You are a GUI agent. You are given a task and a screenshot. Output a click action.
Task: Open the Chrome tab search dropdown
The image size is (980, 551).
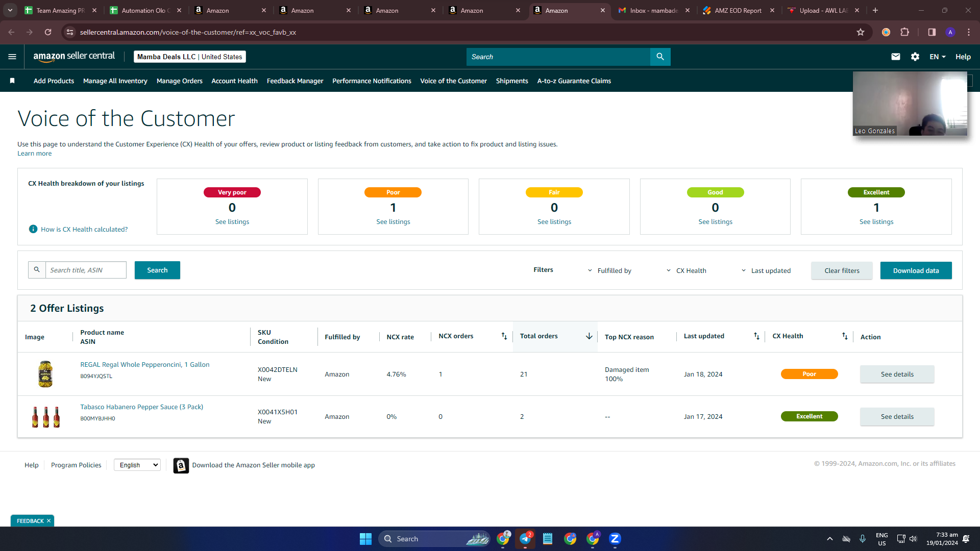[x=10, y=10]
